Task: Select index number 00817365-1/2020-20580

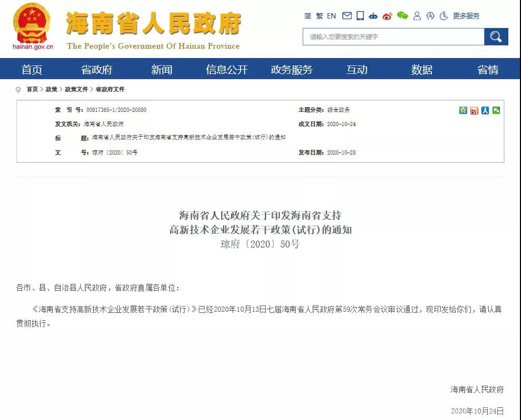Action: [x=117, y=110]
